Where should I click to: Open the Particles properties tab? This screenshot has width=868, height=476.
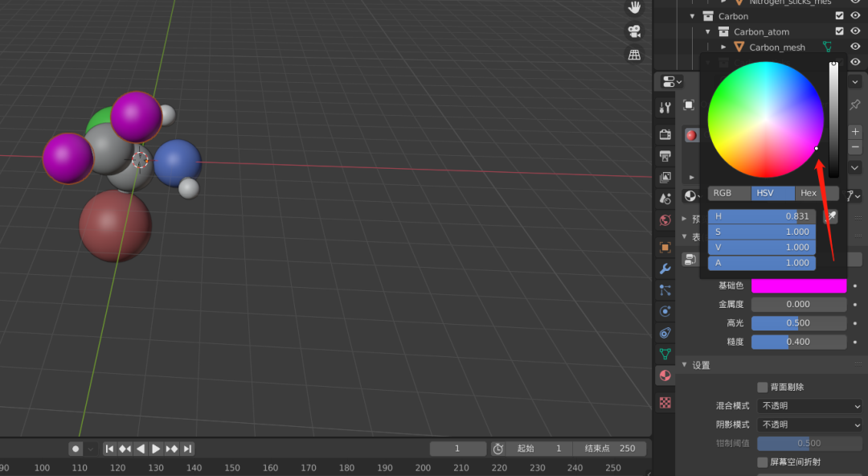click(665, 289)
